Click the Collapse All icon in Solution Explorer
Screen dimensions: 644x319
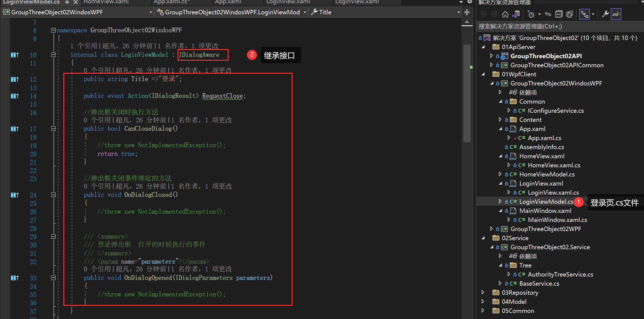(559, 14)
